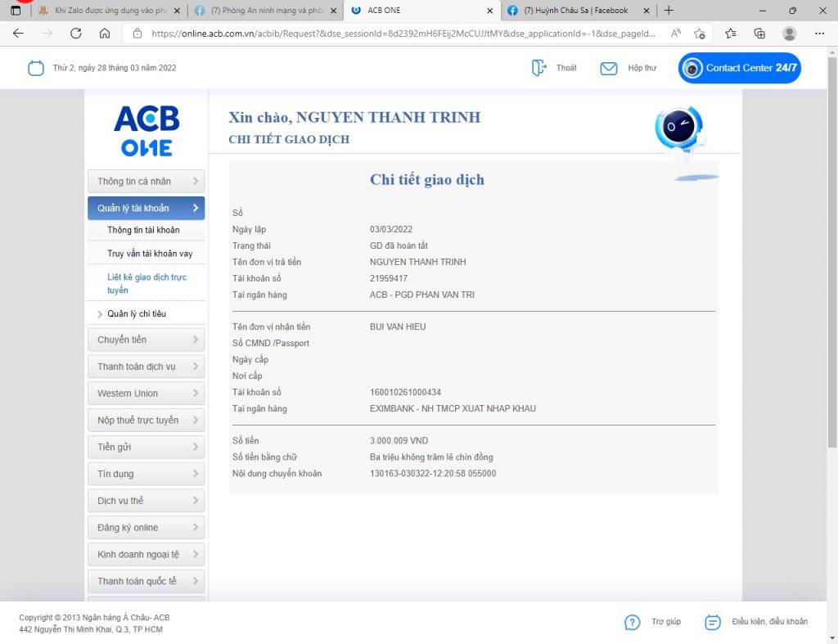Screen dimensions: 838x644
Task: Click the browser address bar URL
Action: (401, 34)
